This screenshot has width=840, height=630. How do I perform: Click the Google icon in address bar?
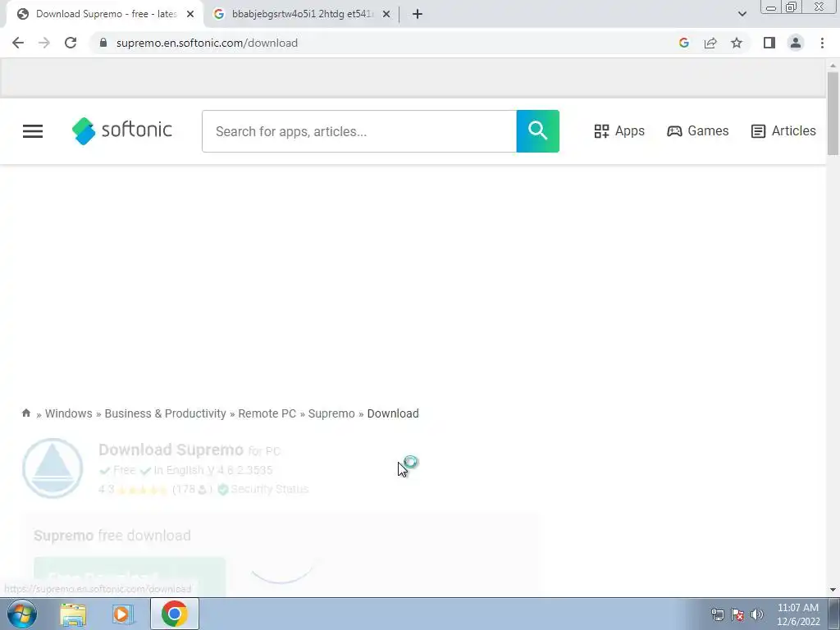[683, 43]
